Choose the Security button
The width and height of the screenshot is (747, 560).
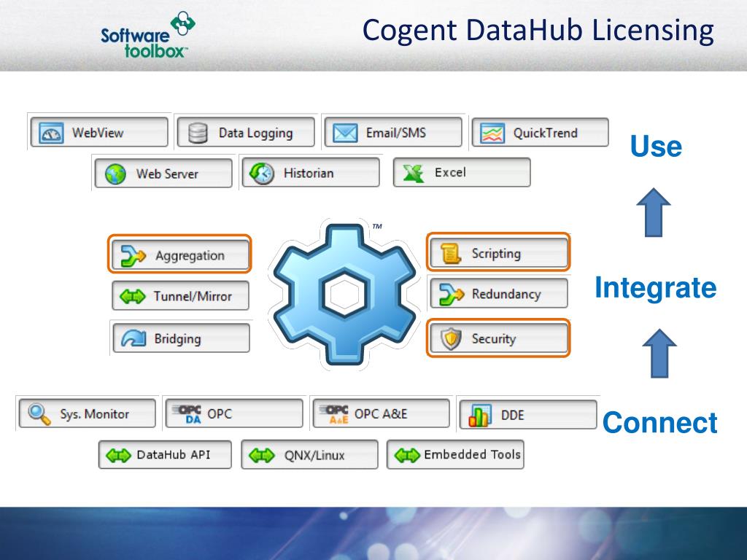click(x=498, y=338)
